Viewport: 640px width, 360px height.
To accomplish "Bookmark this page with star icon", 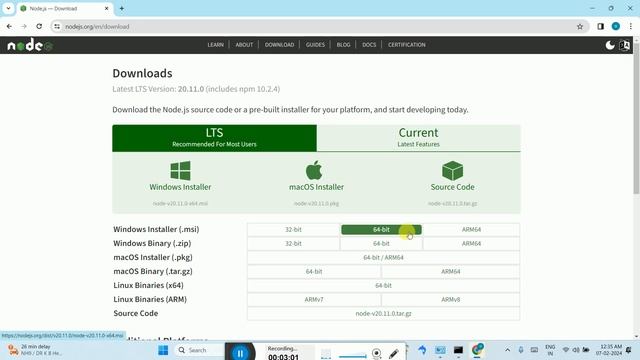I will pos(580,27).
